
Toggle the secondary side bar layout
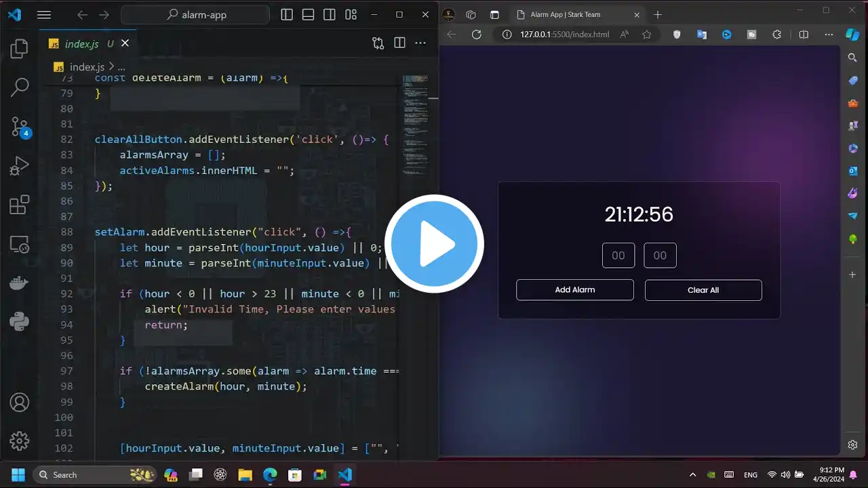[329, 15]
